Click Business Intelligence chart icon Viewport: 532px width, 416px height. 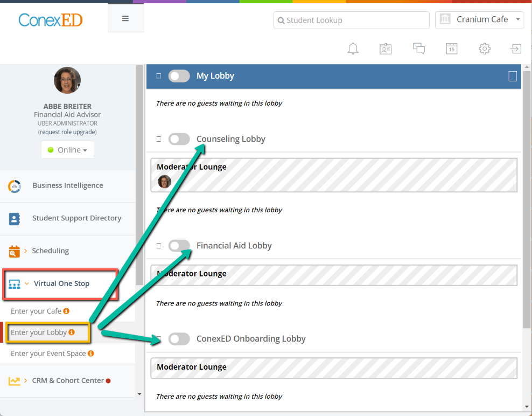point(14,186)
